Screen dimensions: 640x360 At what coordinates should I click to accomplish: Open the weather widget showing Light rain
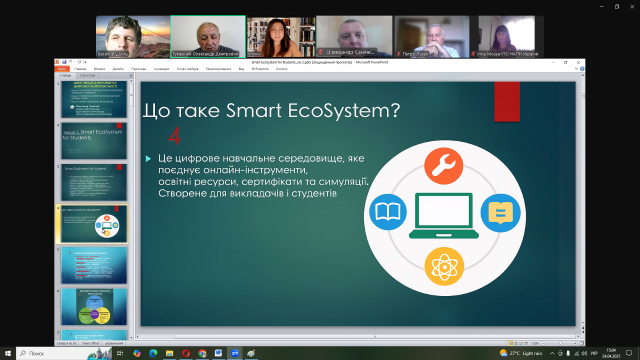(521, 353)
